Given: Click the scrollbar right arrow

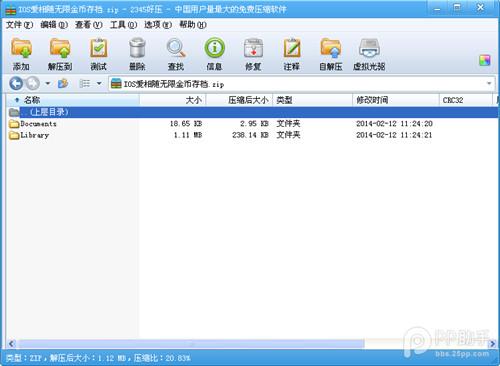Looking at the screenshot, I should point(493,344).
